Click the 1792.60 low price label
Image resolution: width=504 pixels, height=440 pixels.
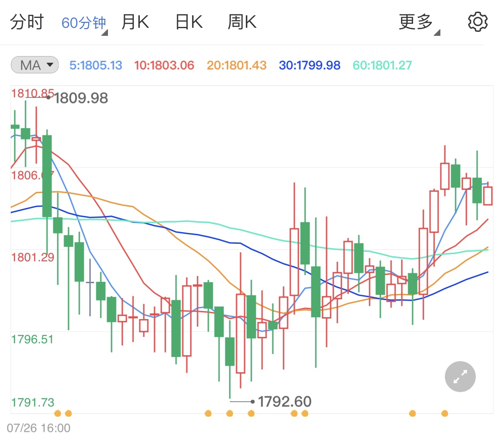(x=285, y=401)
